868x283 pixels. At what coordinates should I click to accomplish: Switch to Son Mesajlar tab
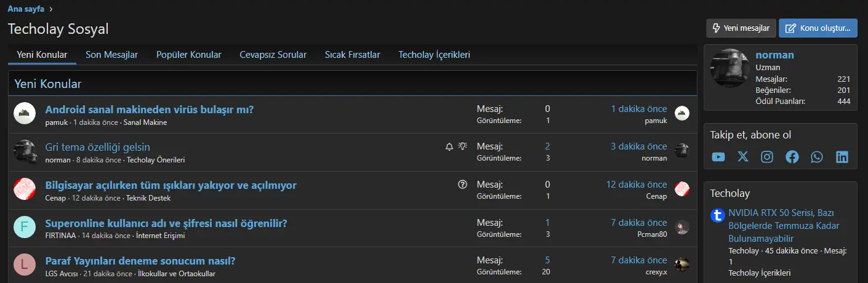[111, 55]
